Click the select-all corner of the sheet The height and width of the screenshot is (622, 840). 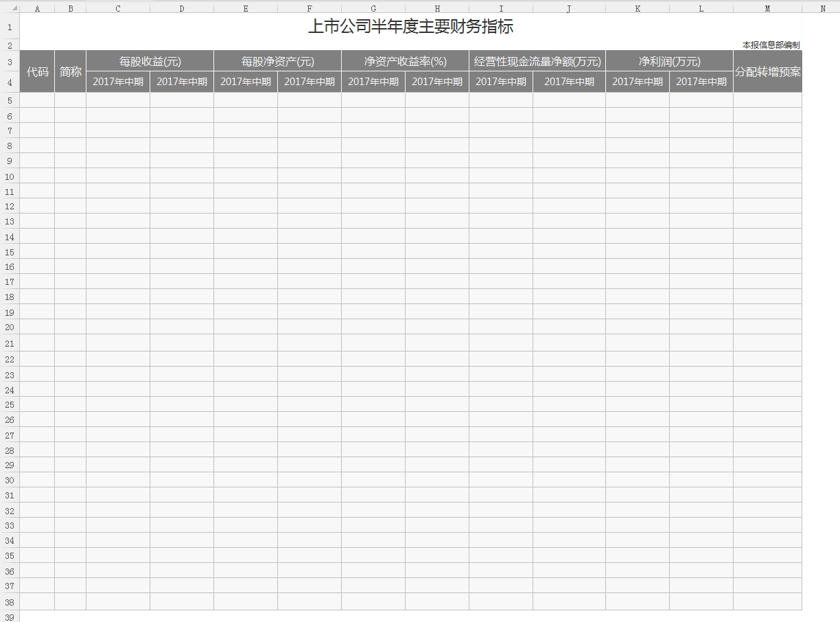(x=10, y=8)
